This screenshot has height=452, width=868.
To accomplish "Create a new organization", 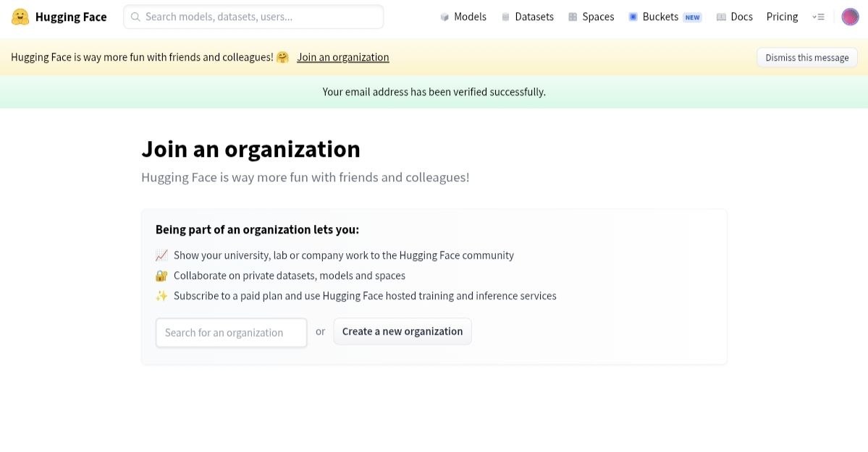I will pyautogui.click(x=403, y=331).
